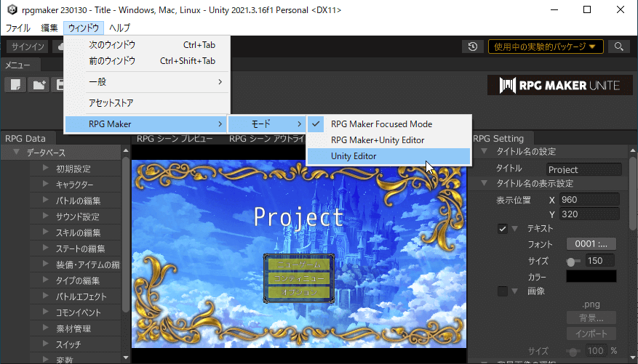Expand the キャラクター tree item
The height and width of the screenshot is (364, 638).
point(45,185)
